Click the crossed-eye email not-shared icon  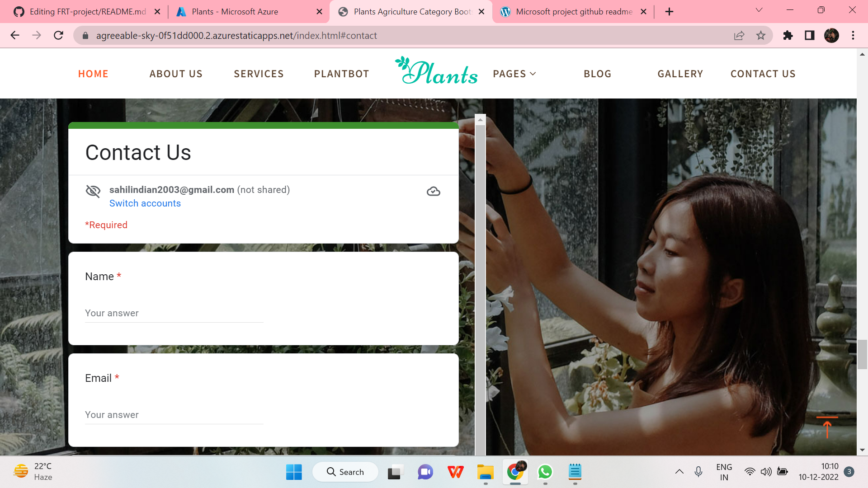coord(93,191)
